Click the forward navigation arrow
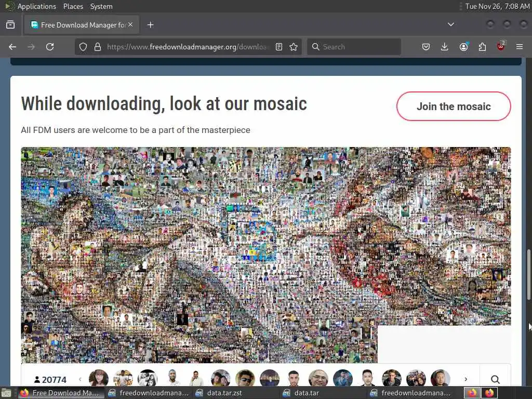The image size is (532, 399). pyautogui.click(x=31, y=47)
